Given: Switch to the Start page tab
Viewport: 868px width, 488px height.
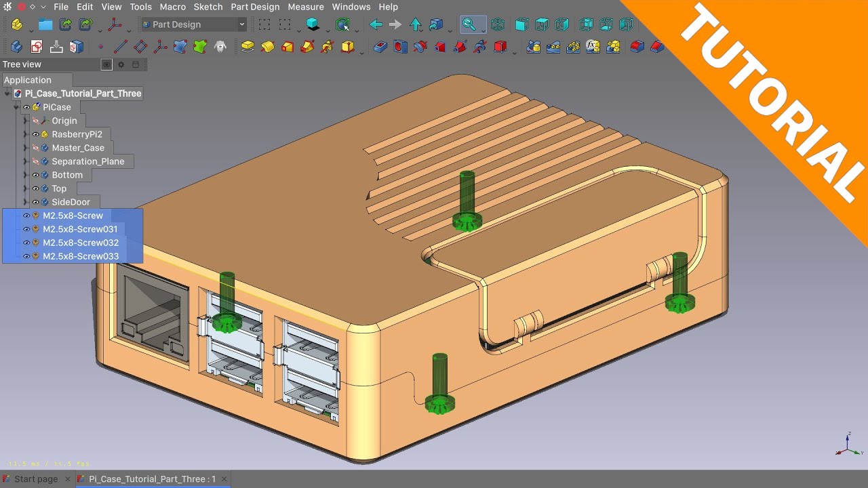Looking at the screenshot, I should click(36, 479).
